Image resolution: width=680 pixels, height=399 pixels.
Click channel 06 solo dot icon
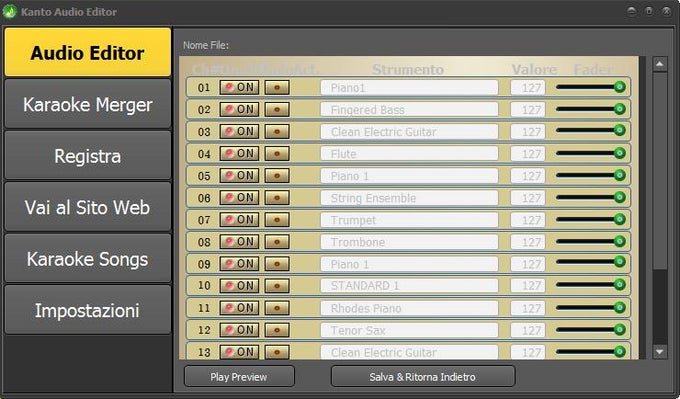(277, 198)
